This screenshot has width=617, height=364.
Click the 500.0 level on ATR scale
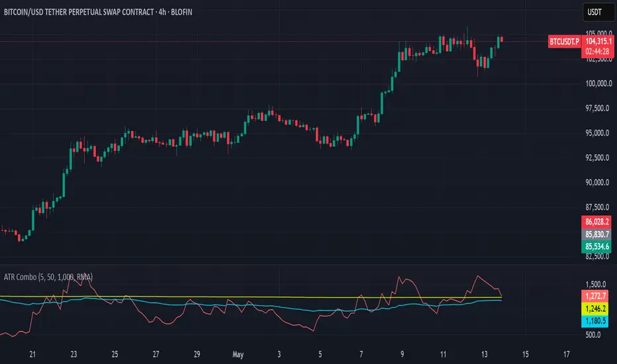[x=593, y=335]
